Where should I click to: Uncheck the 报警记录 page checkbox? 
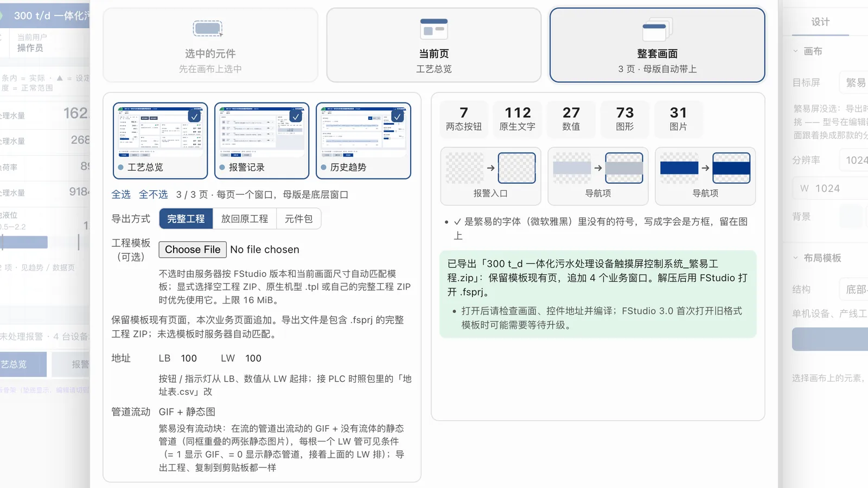(296, 116)
